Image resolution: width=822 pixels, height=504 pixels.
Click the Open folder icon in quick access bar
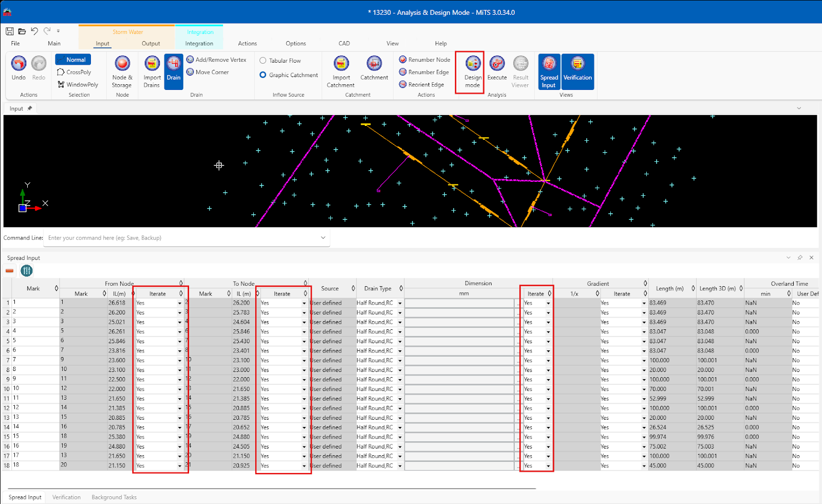22,31
